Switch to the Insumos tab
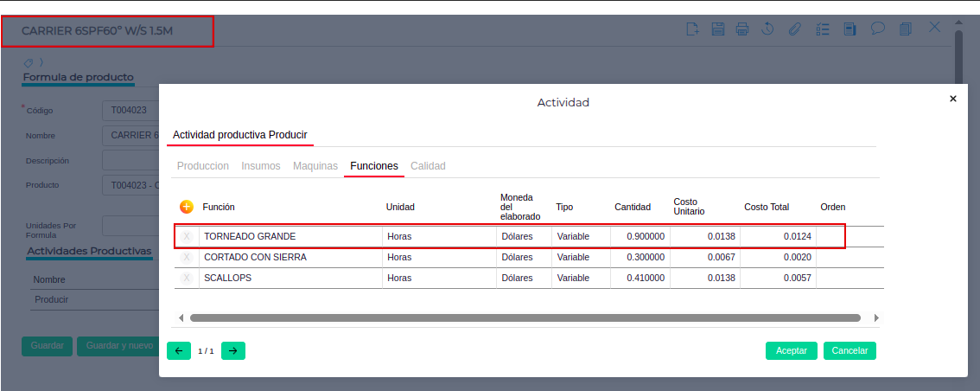Viewport: 980px width, 391px height. tap(261, 166)
